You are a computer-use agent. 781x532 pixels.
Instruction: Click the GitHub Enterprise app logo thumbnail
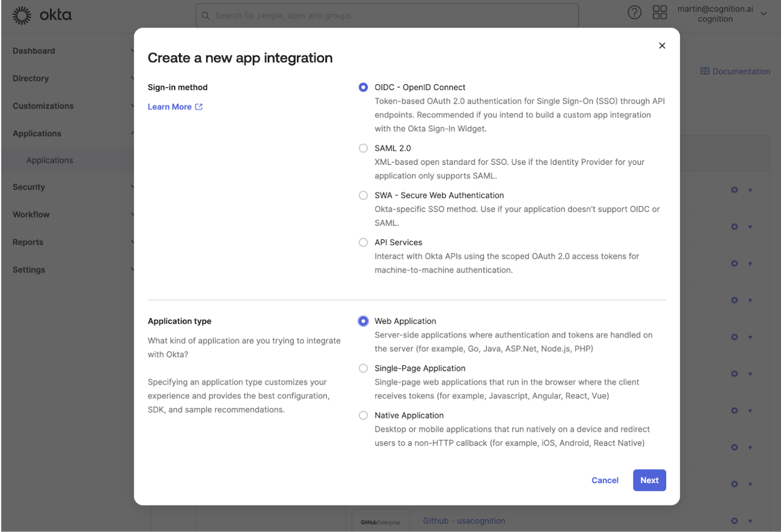pos(380,521)
